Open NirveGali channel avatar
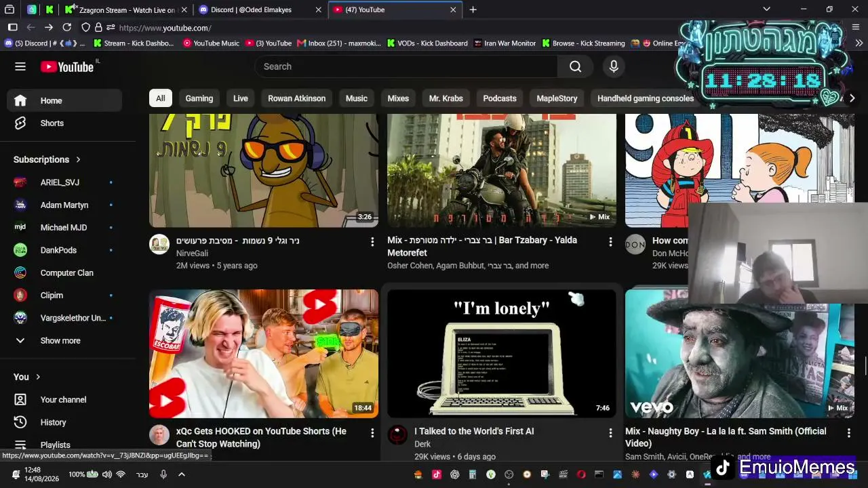 click(159, 244)
